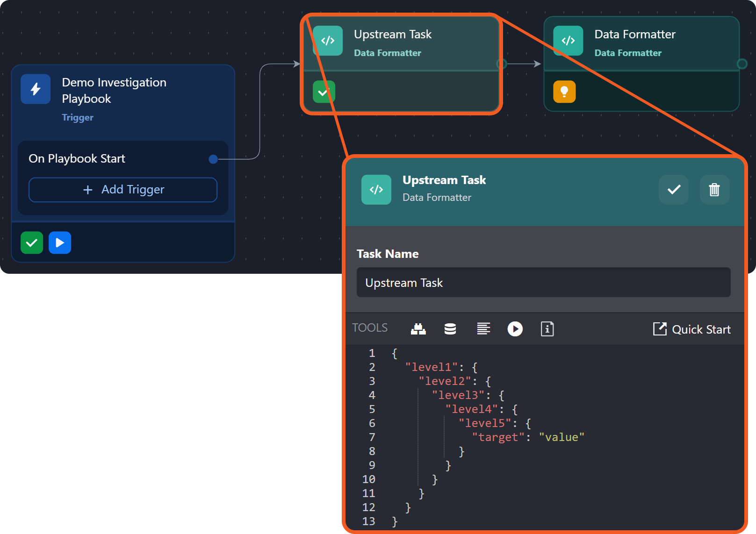Select the text format lines icon in TOOLS
The width and height of the screenshot is (756, 534).
tap(483, 329)
